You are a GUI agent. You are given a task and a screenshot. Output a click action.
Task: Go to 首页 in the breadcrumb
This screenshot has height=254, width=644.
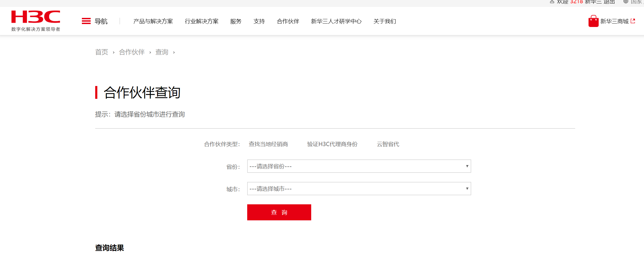click(102, 52)
